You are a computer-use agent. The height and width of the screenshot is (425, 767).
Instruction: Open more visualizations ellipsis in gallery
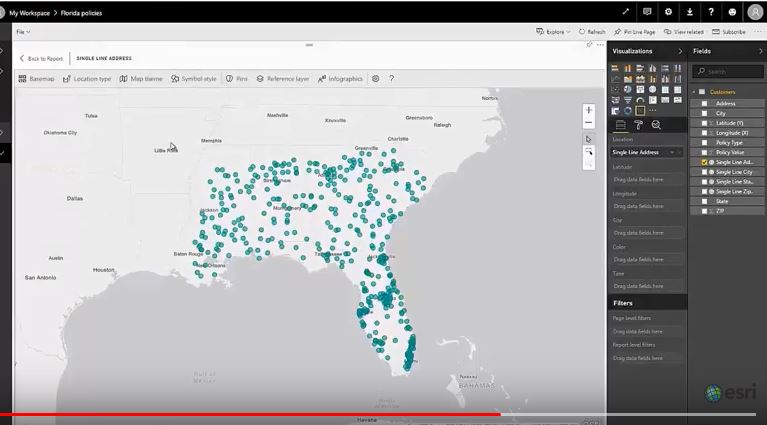tap(653, 111)
